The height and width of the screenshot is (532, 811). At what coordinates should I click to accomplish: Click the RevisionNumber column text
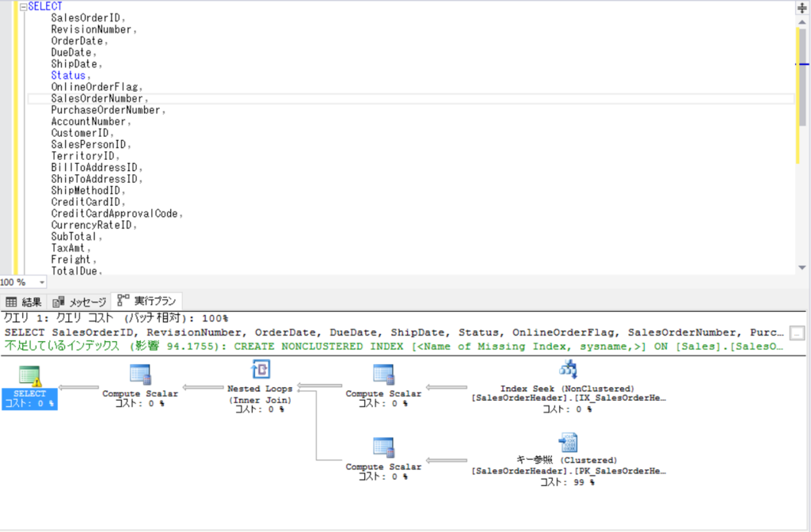click(92, 29)
